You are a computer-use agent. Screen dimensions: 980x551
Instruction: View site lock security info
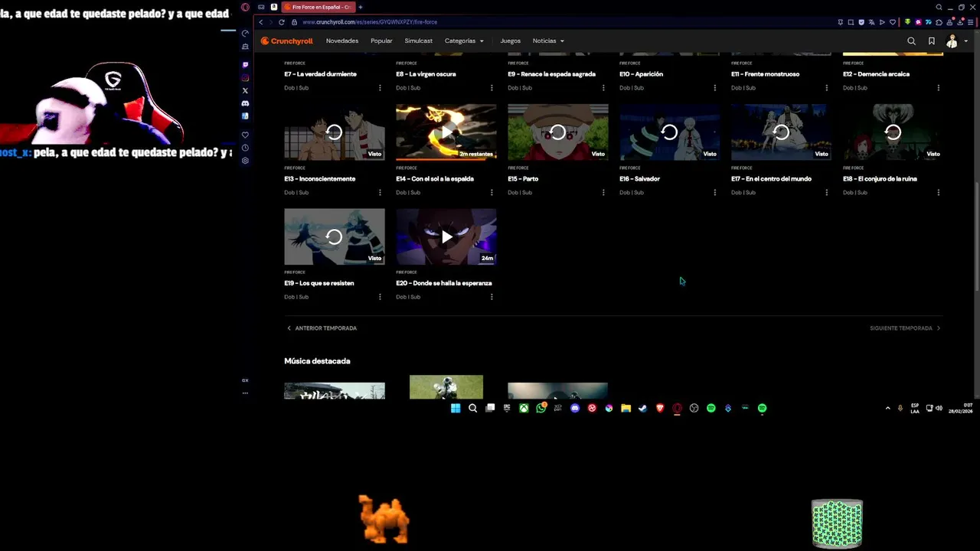[294, 22]
